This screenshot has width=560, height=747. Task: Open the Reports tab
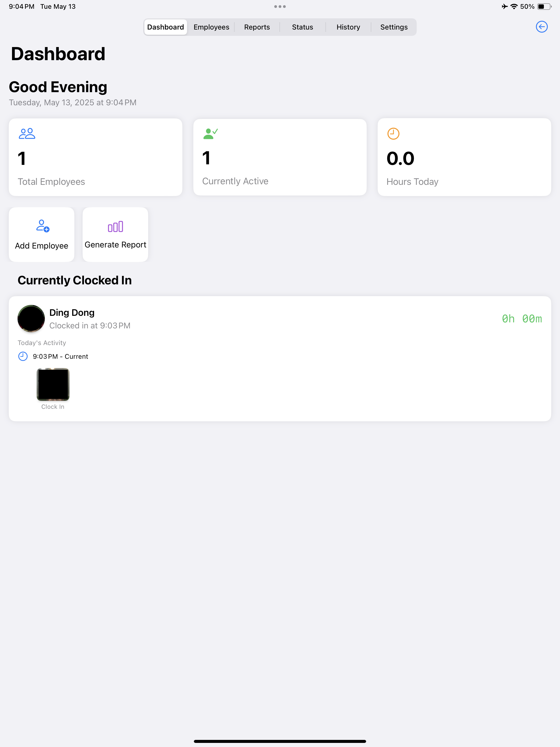(257, 27)
